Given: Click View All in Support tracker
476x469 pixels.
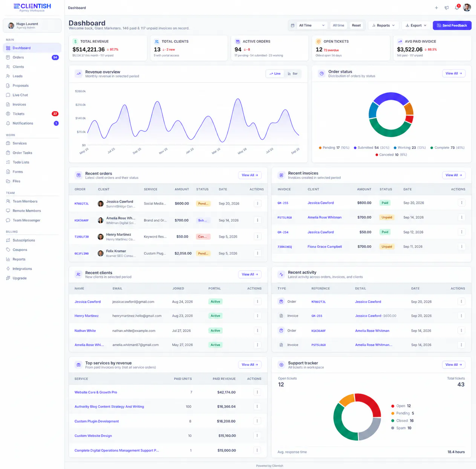Looking at the screenshot, I should click(454, 365).
